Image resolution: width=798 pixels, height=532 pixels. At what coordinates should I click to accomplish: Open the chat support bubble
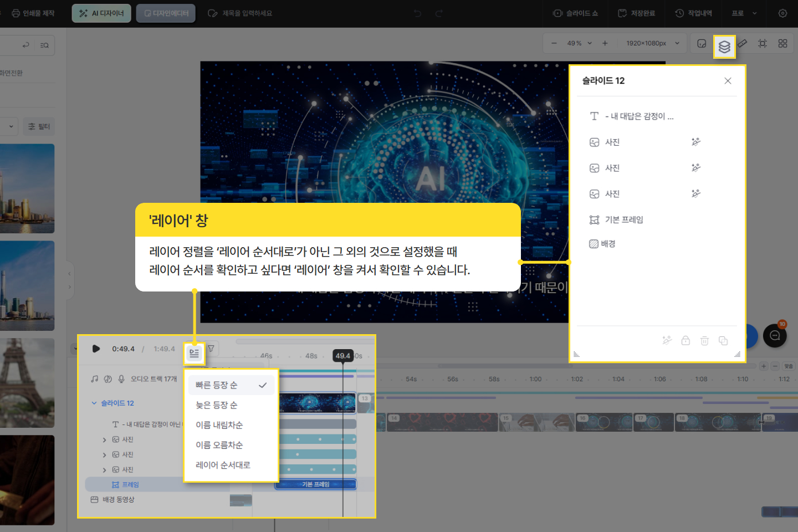pos(775,335)
